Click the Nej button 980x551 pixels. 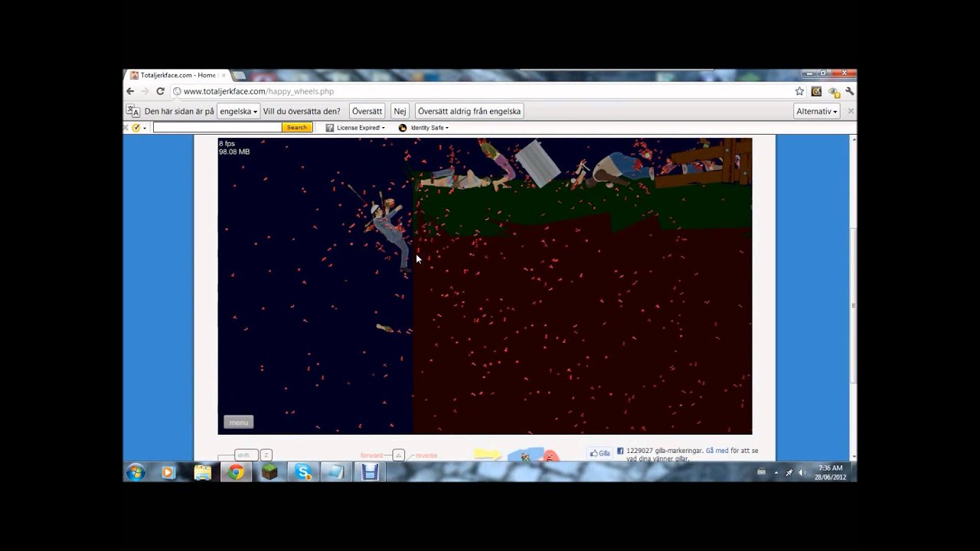(x=400, y=111)
